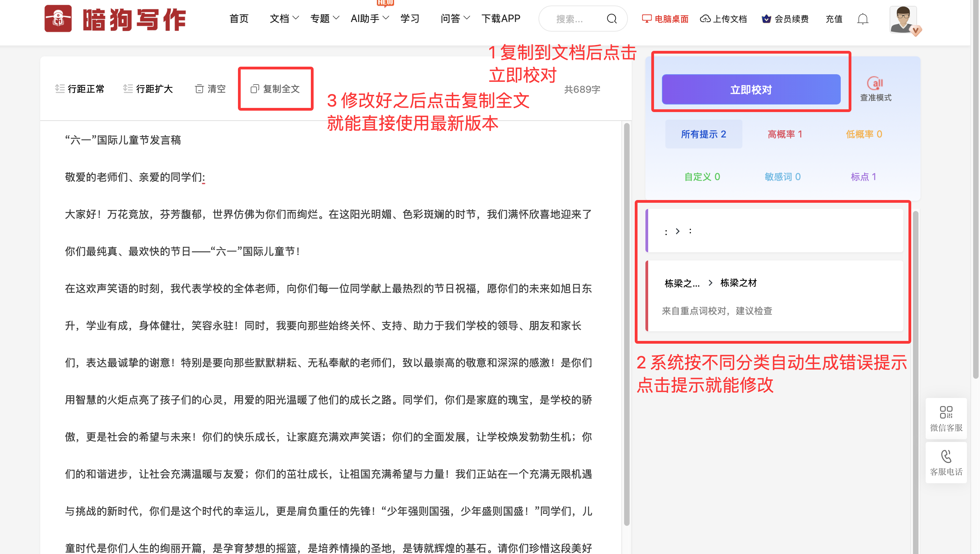Open notifications bell icon
This screenshot has height=554, width=980.
[862, 19]
